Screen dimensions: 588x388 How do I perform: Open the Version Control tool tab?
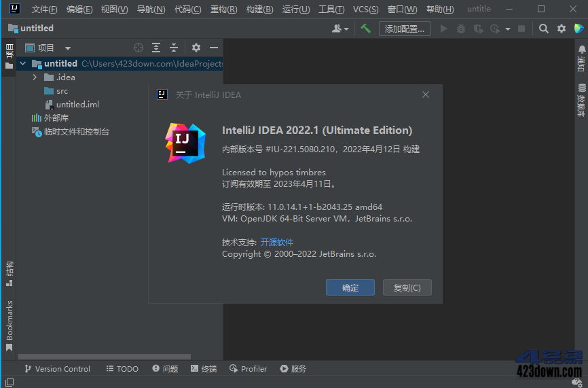(58, 369)
